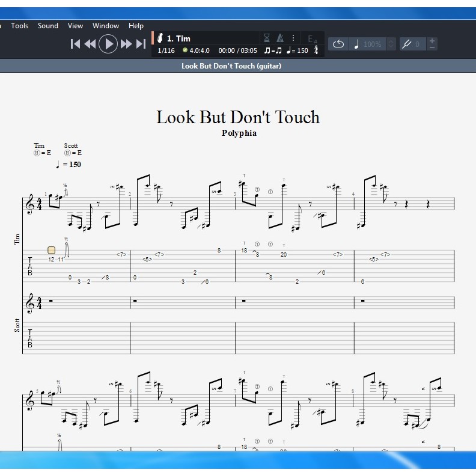This screenshot has height=476, width=476.
Task: Click the Look But Don't Touch (guitar) tab
Action: point(231,66)
